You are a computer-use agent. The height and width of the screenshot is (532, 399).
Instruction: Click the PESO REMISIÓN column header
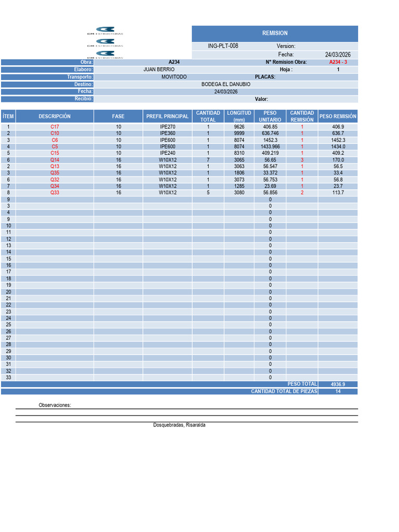click(338, 116)
